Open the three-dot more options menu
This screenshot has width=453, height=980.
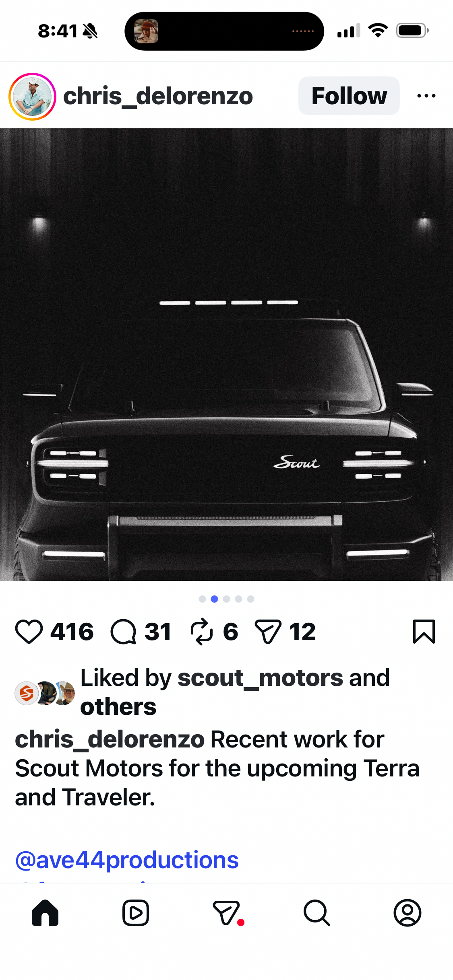(x=426, y=96)
